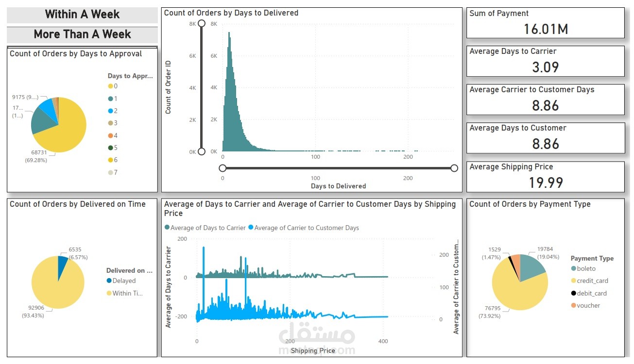634x364 pixels.
Task: Toggle '0' category in Days to Approval legend
Action: pyautogui.click(x=110, y=86)
